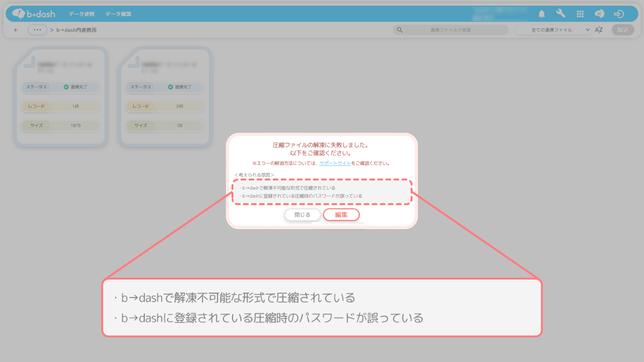Screen dimensions: 644x362
Task: Select the file card with 0件 records
Action: pos(165,97)
